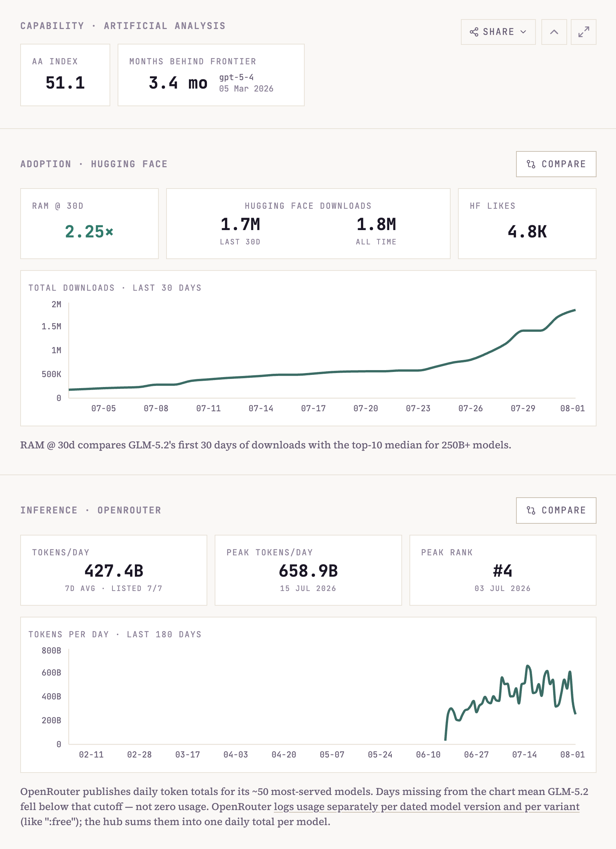The height and width of the screenshot is (849, 616).
Task: Click the Last 30D downloads value 1.7M
Action: (x=240, y=224)
